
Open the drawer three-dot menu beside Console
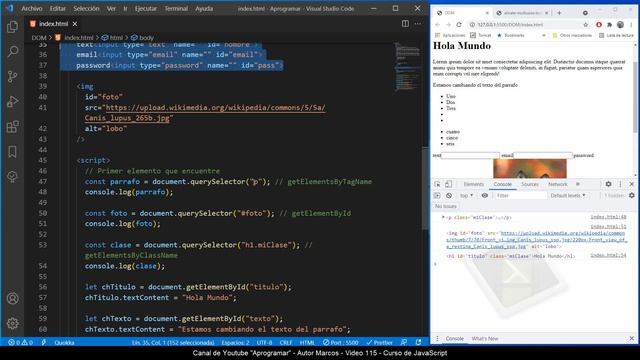[437, 338]
